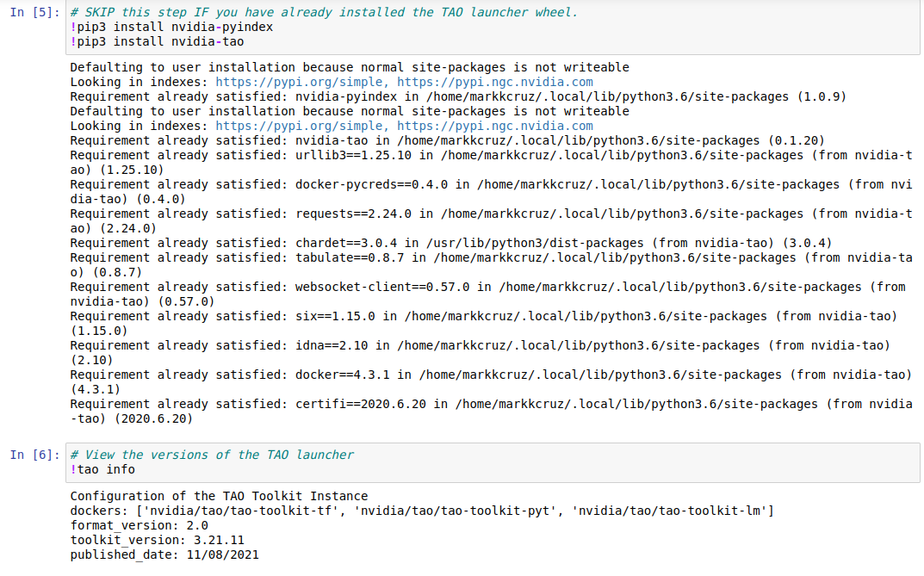Viewport: 924px width, 576px height.
Task: Click the six==1.15.0 requirement line
Action: [484, 324]
